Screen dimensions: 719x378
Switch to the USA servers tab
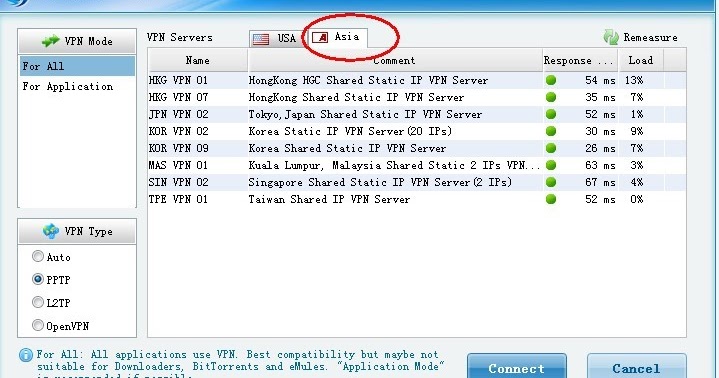pyautogui.click(x=276, y=39)
